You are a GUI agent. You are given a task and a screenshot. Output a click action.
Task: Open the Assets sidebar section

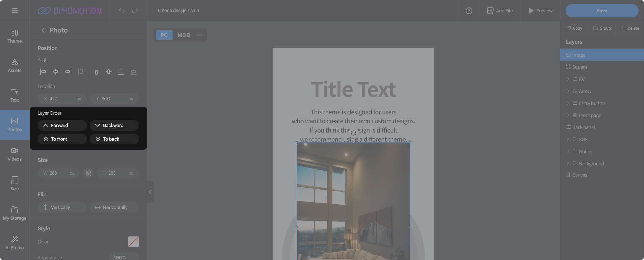coord(15,66)
